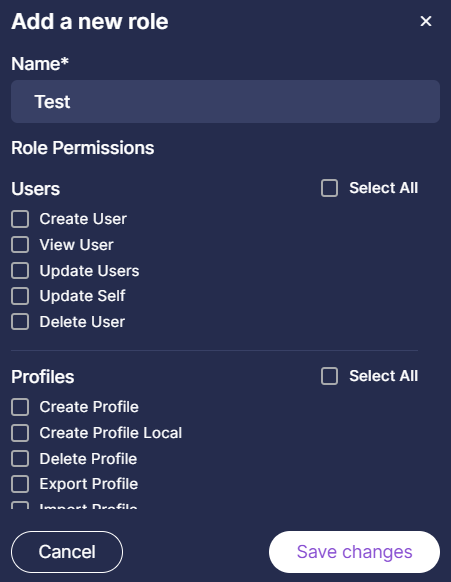Check Select All for Users permissions
Screen dimensions: 451x582
tap(329, 188)
